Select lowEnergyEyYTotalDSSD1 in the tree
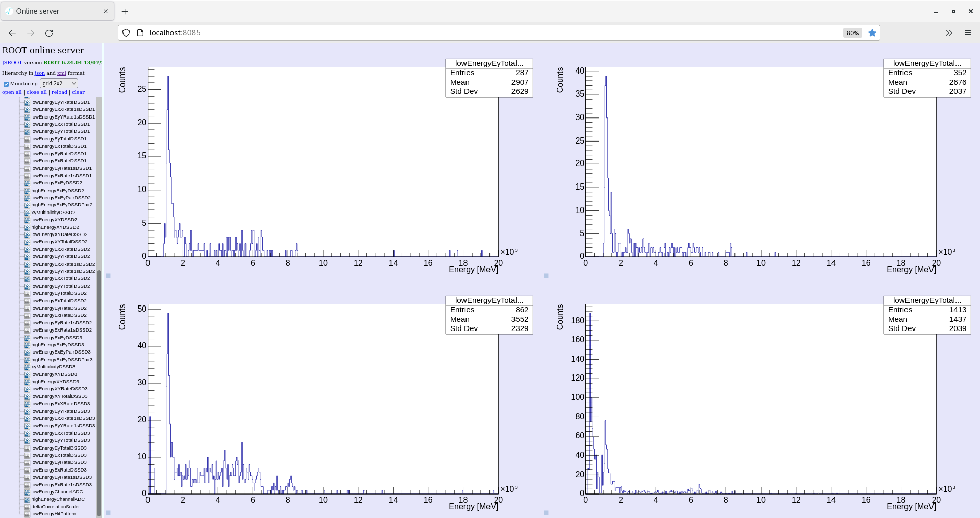The height and width of the screenshot is (518, 980). (61, 131)
